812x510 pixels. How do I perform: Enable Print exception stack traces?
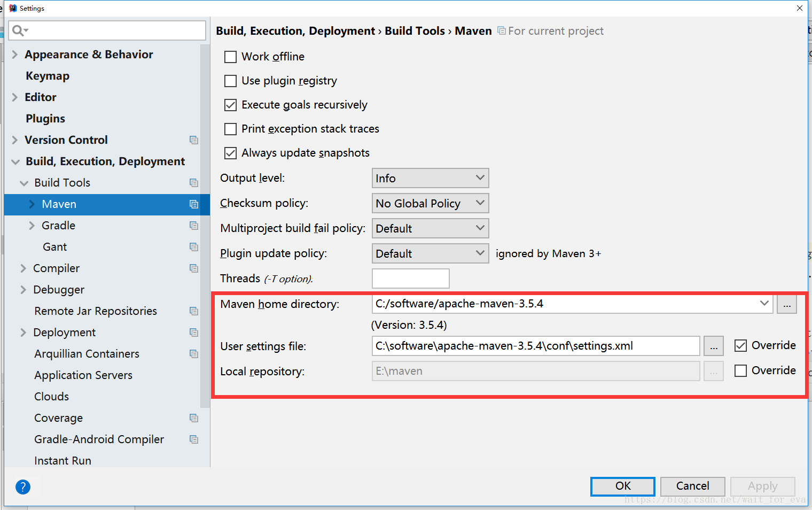tap(230, 129)
